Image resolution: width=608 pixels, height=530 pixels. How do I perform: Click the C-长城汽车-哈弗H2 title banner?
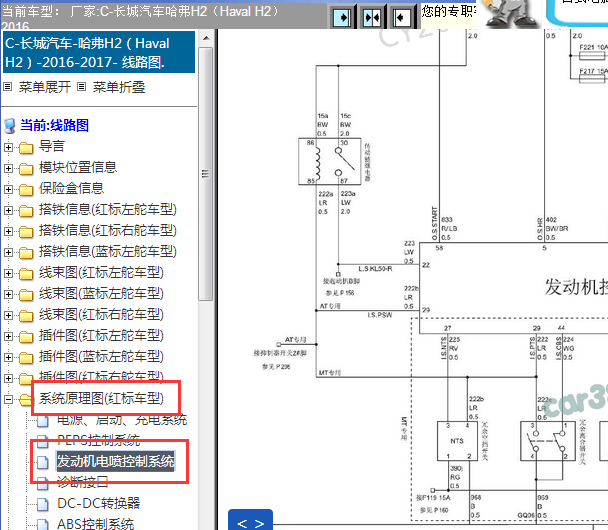click(99, 52)
